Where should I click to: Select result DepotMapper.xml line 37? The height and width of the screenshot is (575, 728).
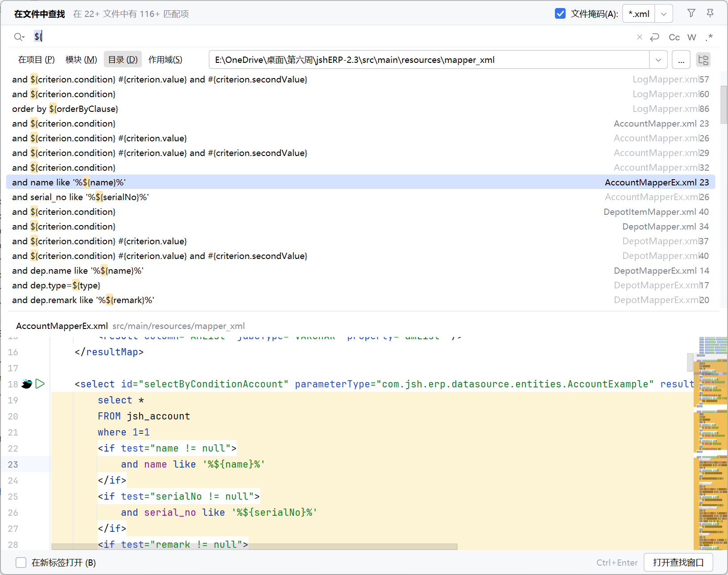tap(360, 241)
